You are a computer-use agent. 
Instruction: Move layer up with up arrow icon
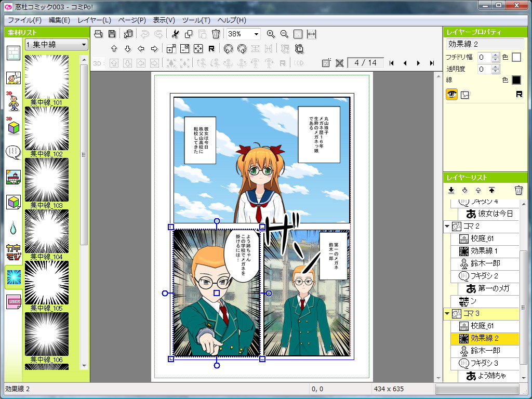[x=114, y=49]
